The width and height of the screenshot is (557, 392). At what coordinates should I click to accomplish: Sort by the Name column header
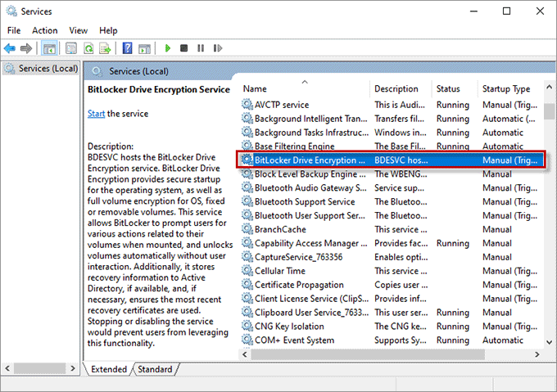(x=305, y=88)
